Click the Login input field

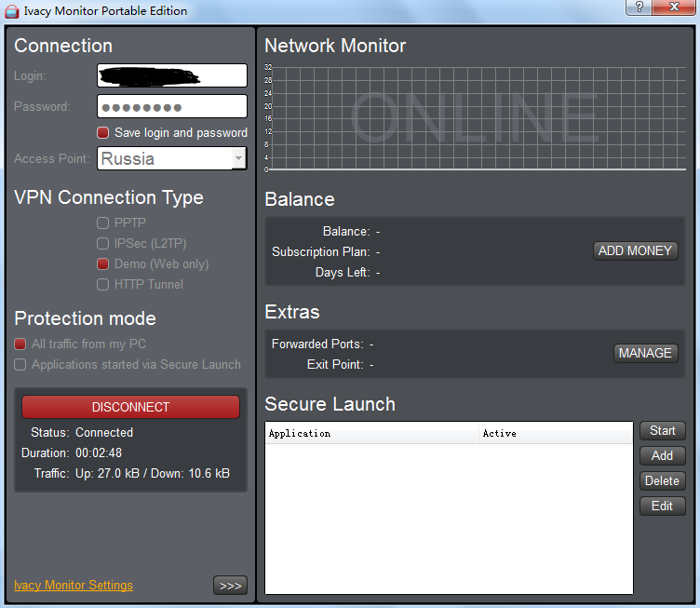[x=172, y=75]
